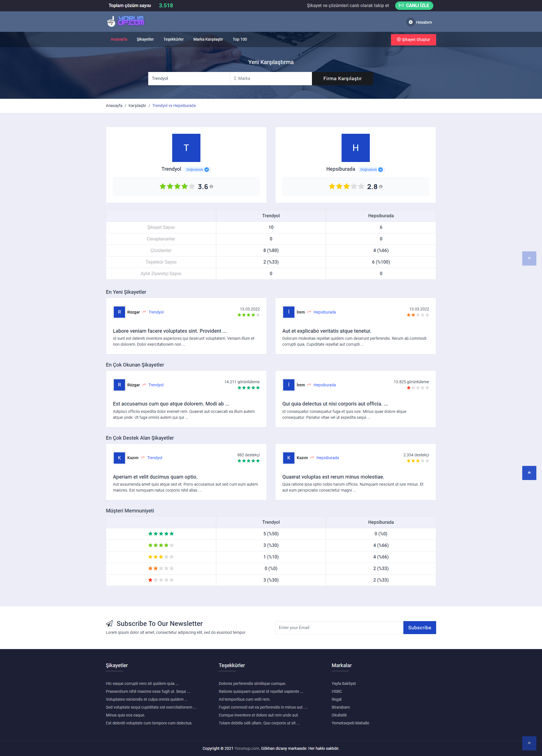Focus the first brand field containing Trendyol

[x=189, y=79]
